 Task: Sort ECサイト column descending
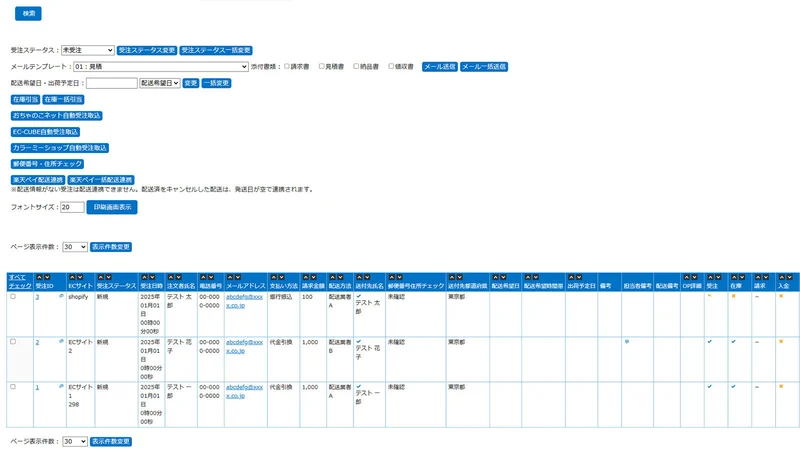coord(80,277)
